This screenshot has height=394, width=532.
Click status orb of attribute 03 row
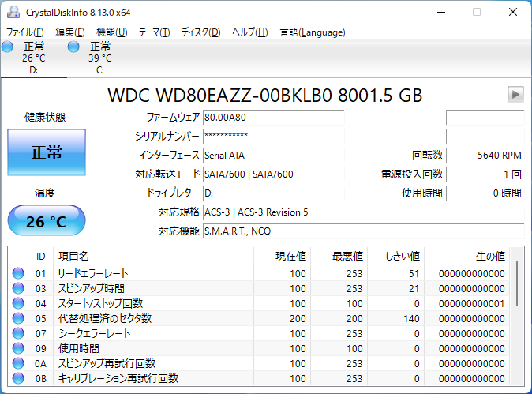[18, 288]
